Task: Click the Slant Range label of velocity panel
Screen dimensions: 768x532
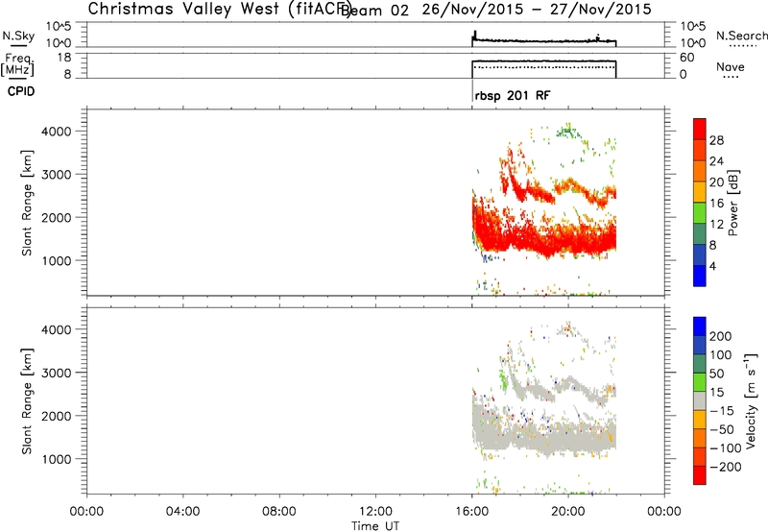Action: [x=27, y=401]
